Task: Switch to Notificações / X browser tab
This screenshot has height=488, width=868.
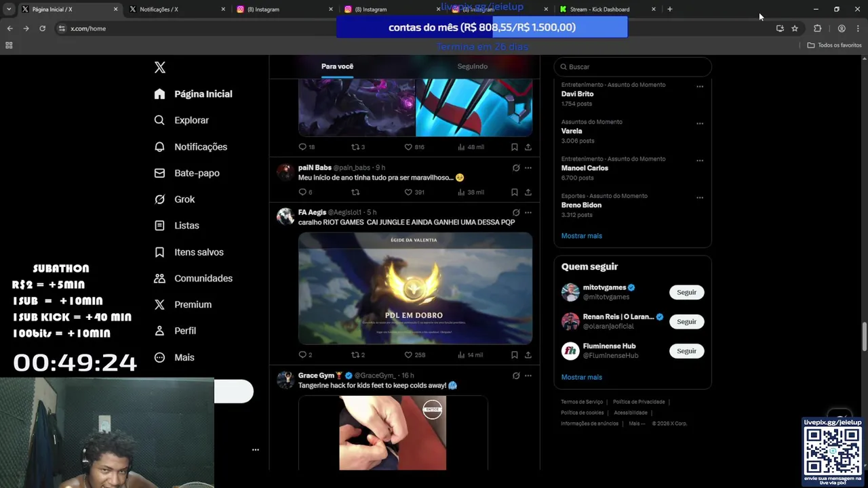Action: click(176, 9)
